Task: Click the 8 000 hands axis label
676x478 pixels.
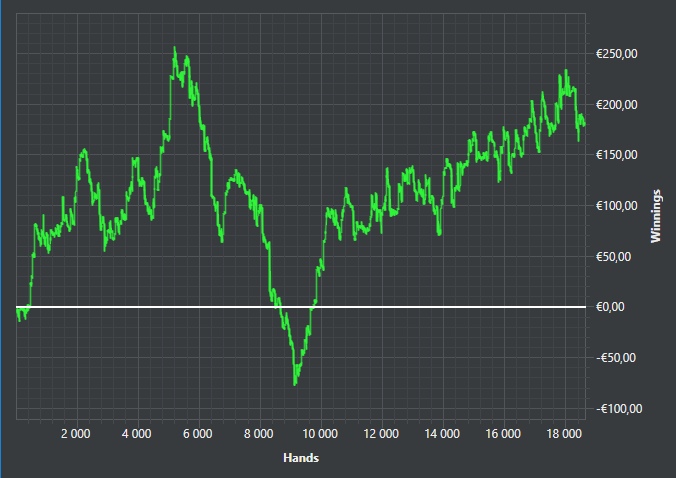Action: (259, 434)
